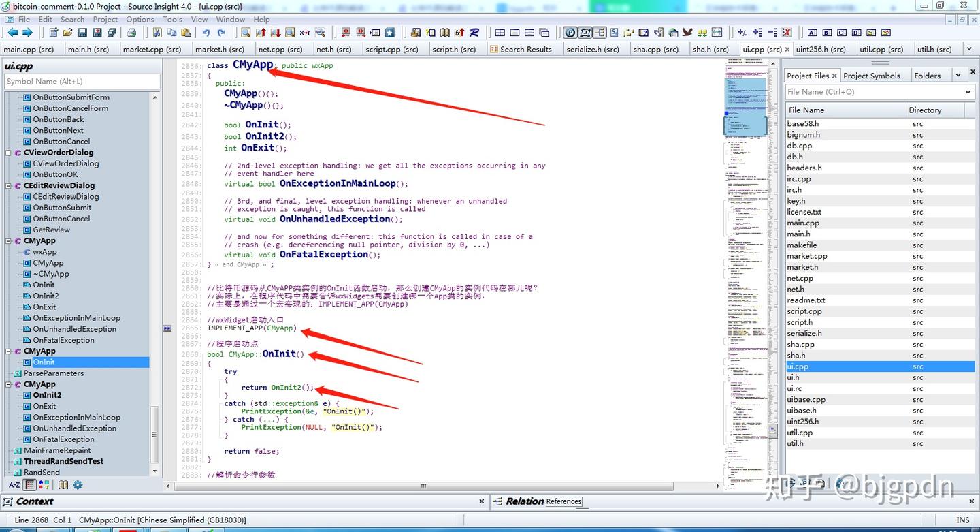
Task: Redo the edit via toolbar arrow
Action: click(x=220, y=33)
